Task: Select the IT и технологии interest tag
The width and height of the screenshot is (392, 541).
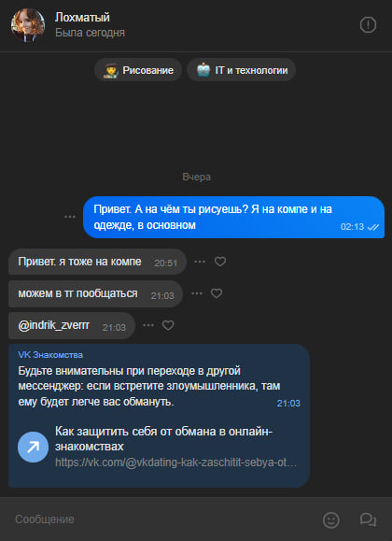Action: point(241,70)
